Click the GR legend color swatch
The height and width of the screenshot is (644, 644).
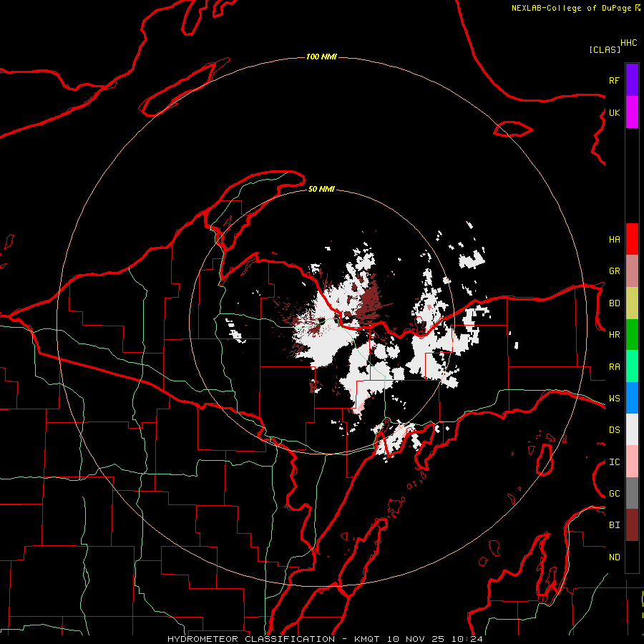(632, 270)
